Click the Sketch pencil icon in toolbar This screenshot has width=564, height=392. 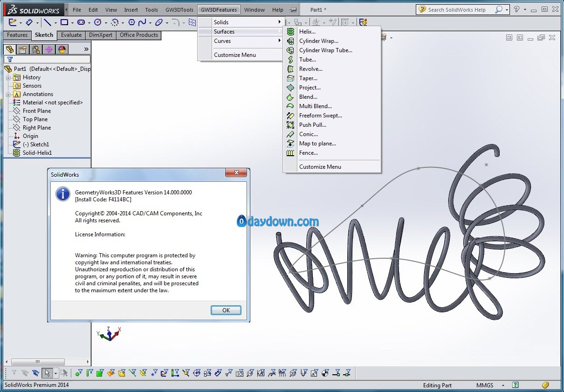tap(12, 22)
